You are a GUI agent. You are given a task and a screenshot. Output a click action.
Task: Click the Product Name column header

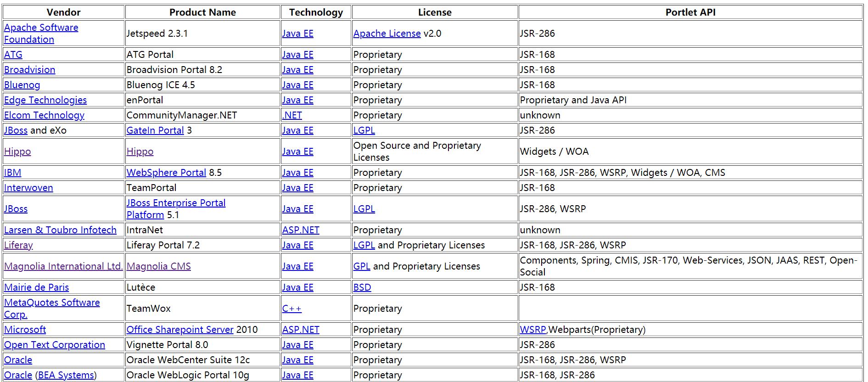tap(202, 12)
